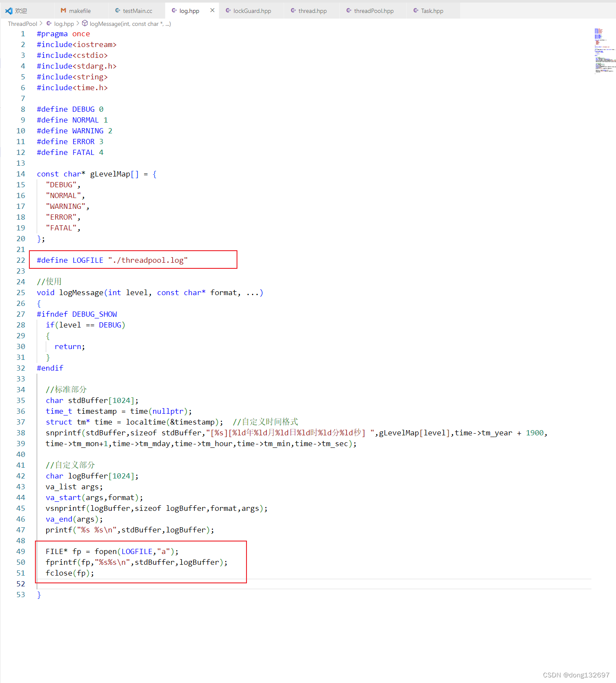The height and width of the screenshot is (683, 616).
Task: Click on '#include<stdarg.h>' line
Action: pos(77,66)
